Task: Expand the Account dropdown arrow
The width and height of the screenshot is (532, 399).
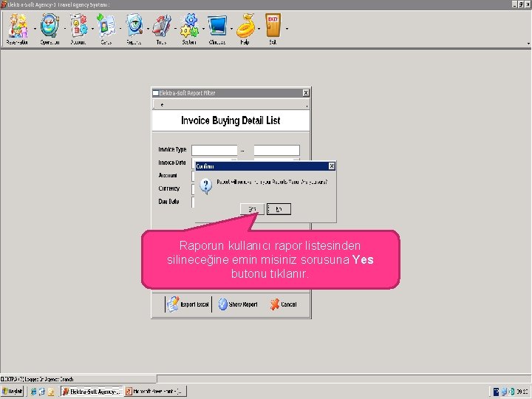Action: click(92, 29)
